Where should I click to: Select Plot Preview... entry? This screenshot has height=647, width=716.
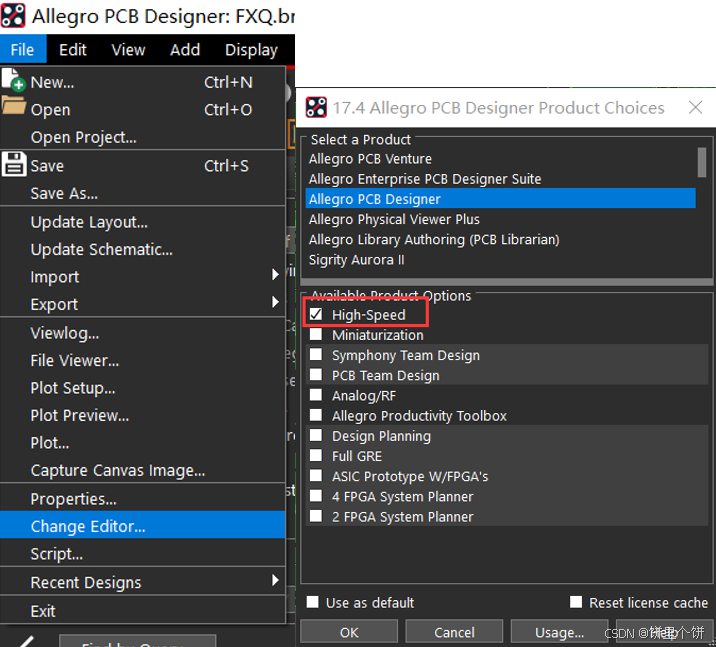(142, 415)
